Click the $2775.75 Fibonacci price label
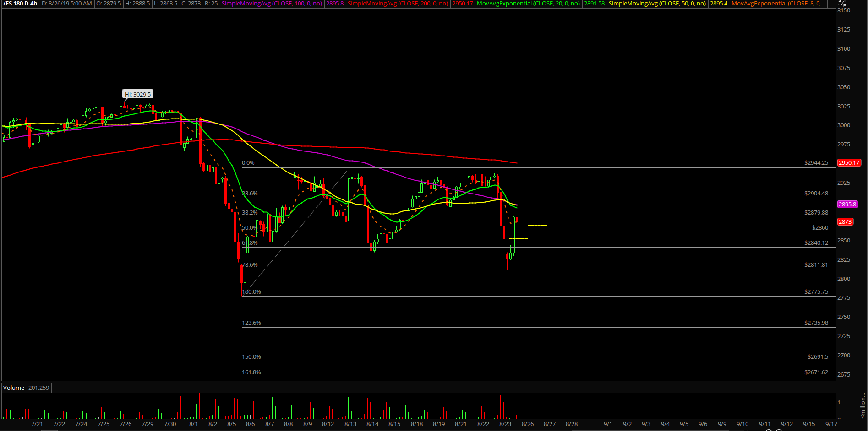Image resolution: width=868 pixels, height=431 pixels. (x=816, y=292)
